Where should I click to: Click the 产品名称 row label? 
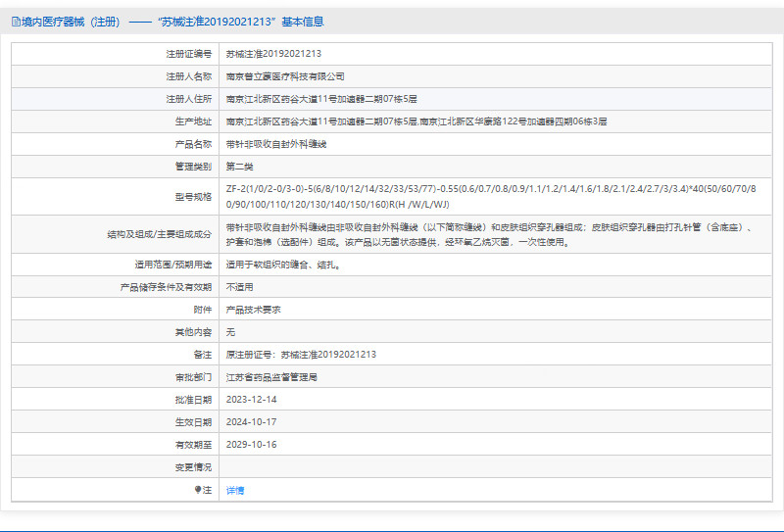pos(193,144)
